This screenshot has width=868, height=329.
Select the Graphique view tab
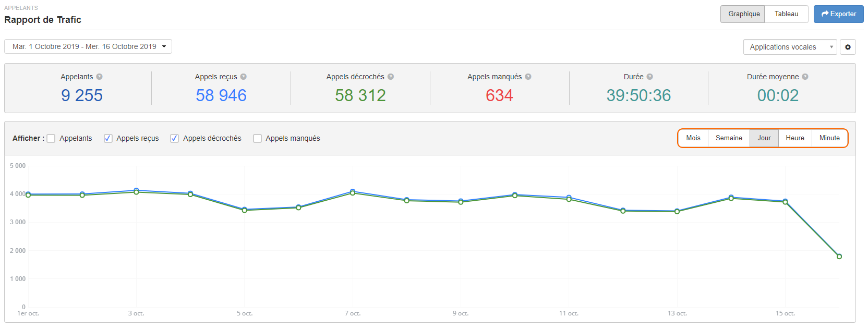click(743, 14)
